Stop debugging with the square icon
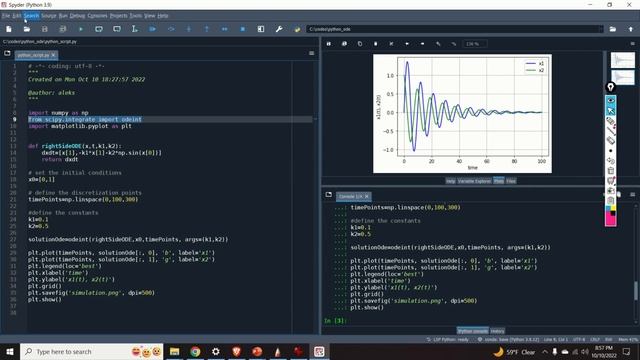Image resolution: width=640 pixels, height=360 pixels. click(242, 29)
